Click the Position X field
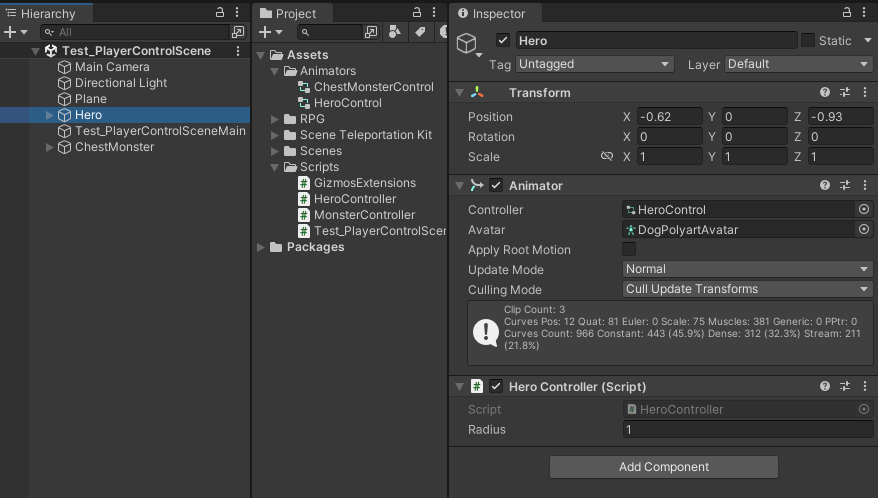Screen dimensions: 878x498 670,117
